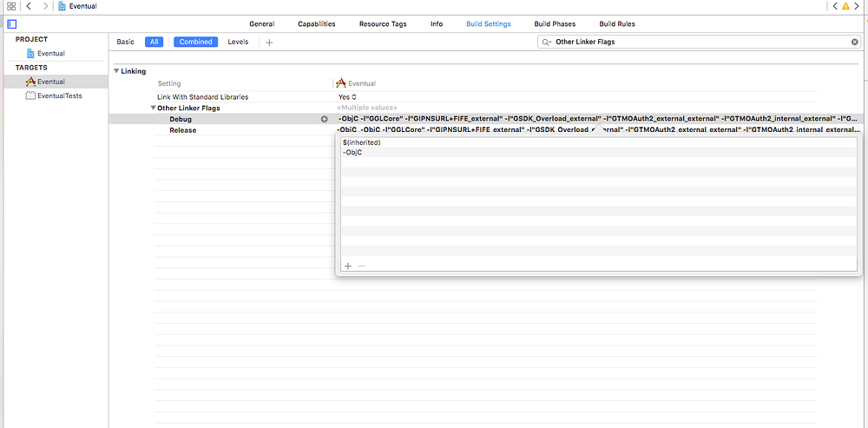Open the Resource Tags tab
The width and height of the screenshot is (868, 428).
coord(383,24)
